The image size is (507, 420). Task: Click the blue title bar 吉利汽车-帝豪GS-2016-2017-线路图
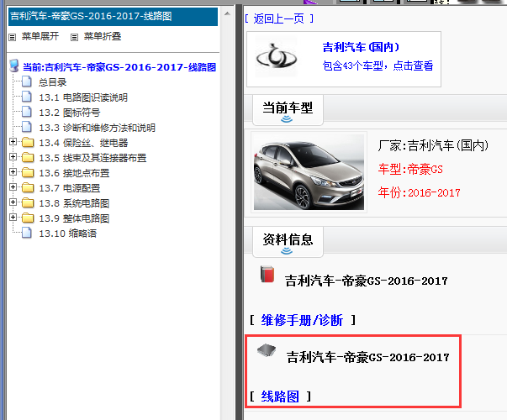click(113, 17)
